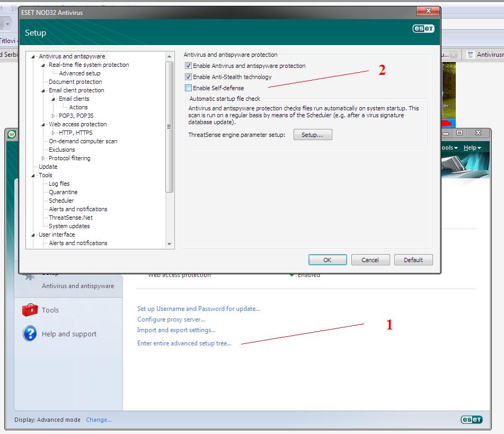Expand the POP3, POP3S tree node

pos(53,116)
